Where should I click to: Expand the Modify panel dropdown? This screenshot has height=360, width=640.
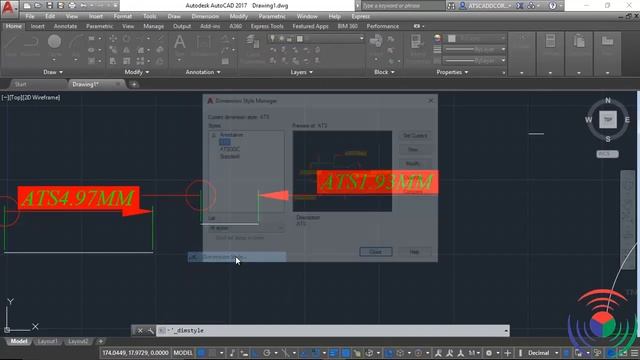click(137, 72)
